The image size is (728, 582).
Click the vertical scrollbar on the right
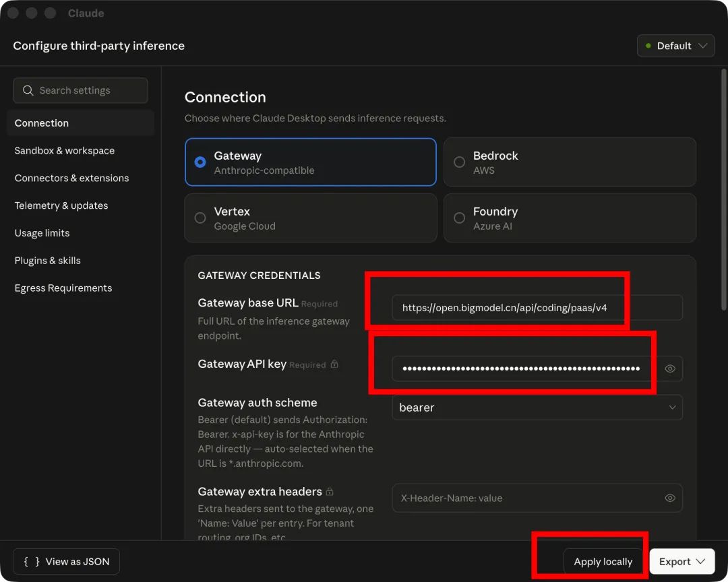[x=724, y=189]
